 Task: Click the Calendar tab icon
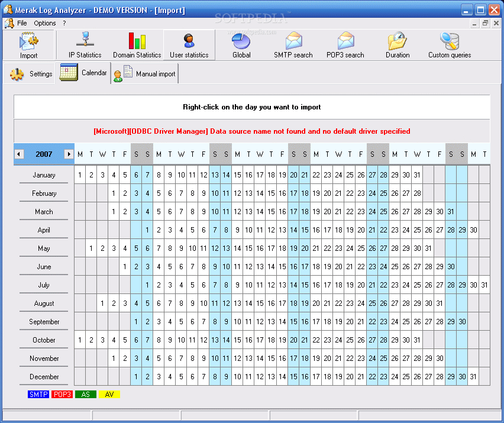pos(69,72)
